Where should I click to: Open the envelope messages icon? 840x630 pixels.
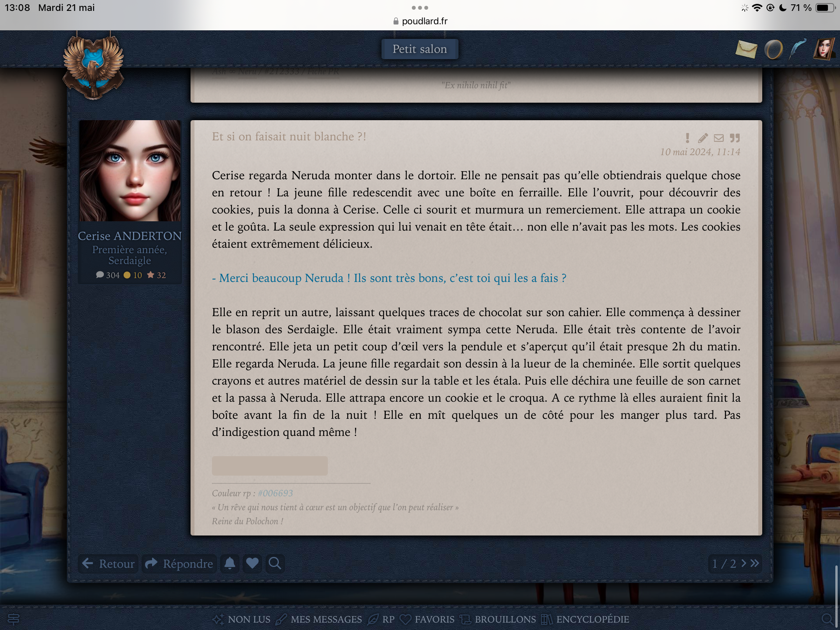point(746,49)
